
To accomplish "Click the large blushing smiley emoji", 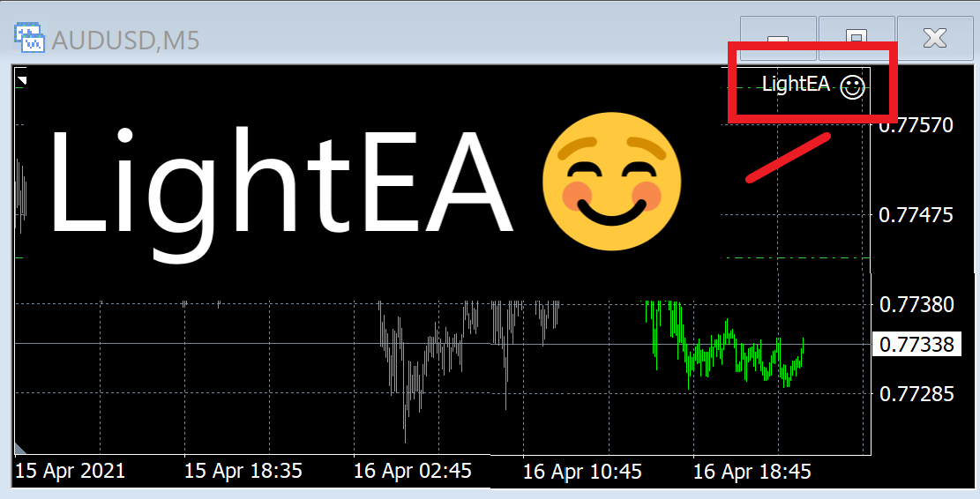I will (611, 181).
